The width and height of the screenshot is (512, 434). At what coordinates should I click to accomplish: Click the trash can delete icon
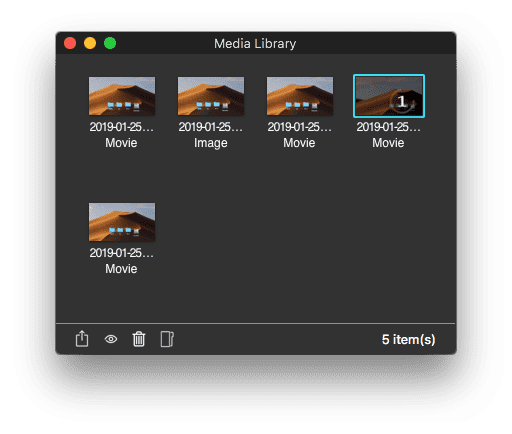pyautogui.click(x=139, y=339)
